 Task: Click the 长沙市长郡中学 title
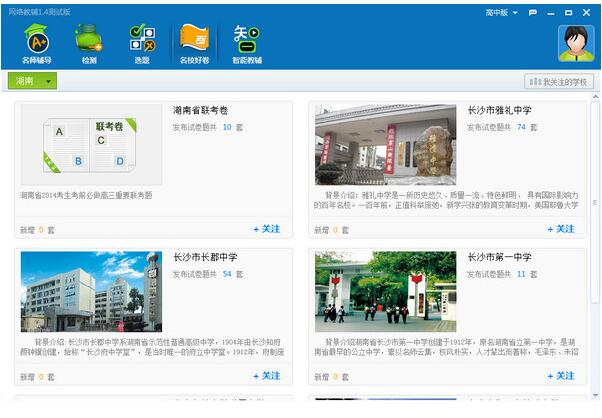click(205, 257)
